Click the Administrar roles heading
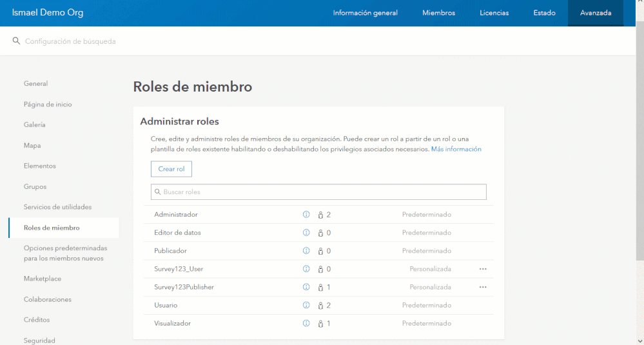The width and height of the screenshot is (644, 345). (x=179, y=122)
